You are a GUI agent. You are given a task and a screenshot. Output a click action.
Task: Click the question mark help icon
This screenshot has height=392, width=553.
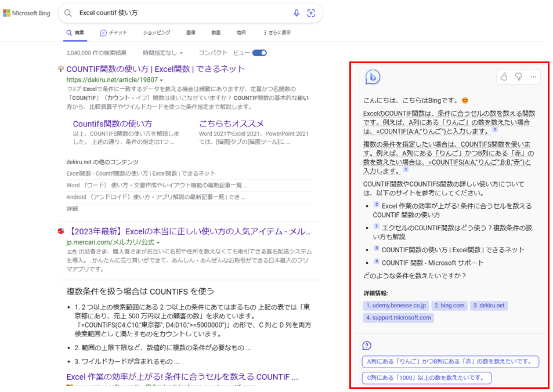[x=367, y=346]
